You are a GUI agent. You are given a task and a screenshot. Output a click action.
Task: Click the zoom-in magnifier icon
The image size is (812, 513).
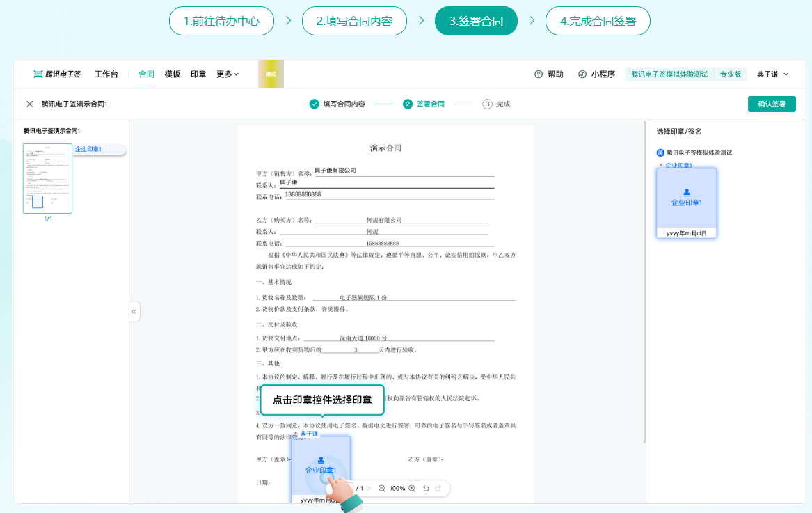pyautogui.click(x=413, y=489)
